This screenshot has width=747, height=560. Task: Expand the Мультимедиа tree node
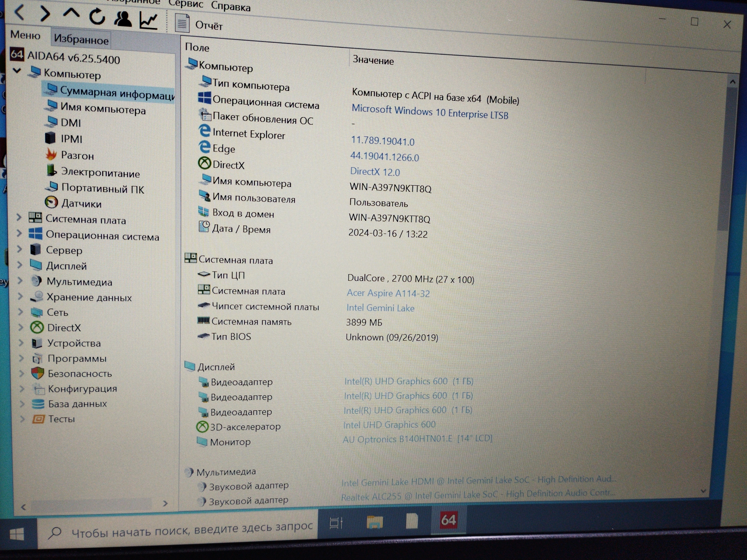20,281
